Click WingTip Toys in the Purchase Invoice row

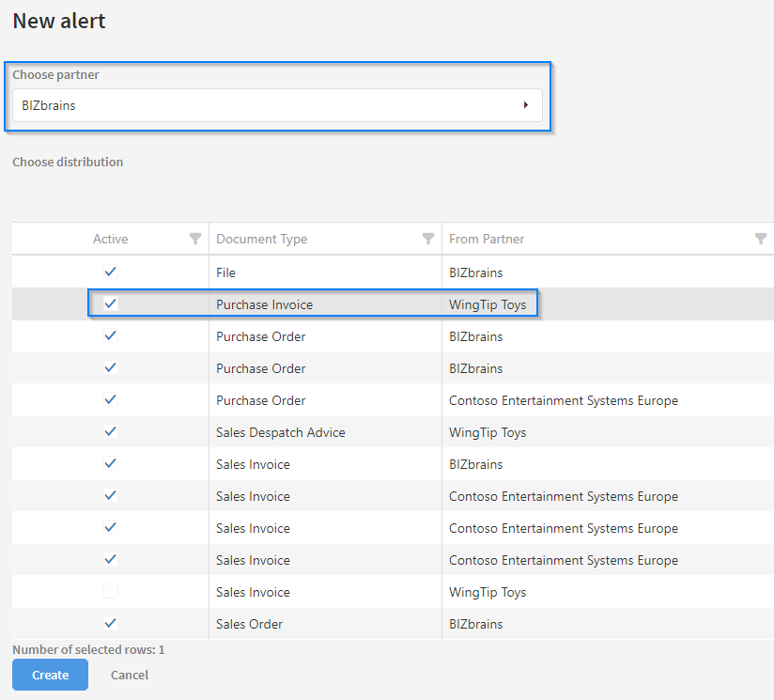(x=488, y=304)
